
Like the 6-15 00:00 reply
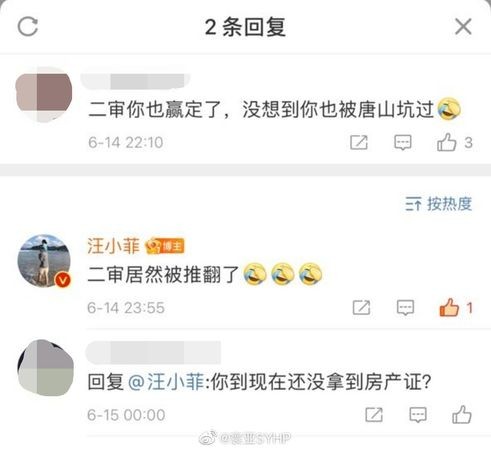462,414
